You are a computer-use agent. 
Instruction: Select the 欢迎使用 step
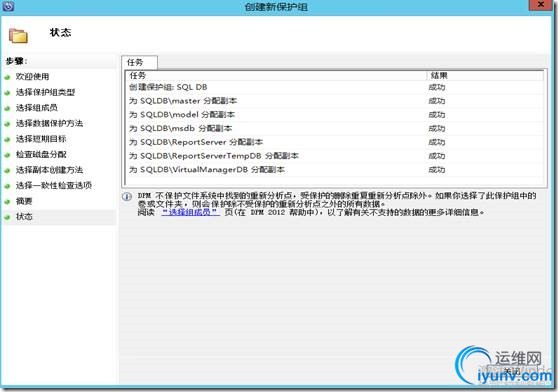pos(32,77)
